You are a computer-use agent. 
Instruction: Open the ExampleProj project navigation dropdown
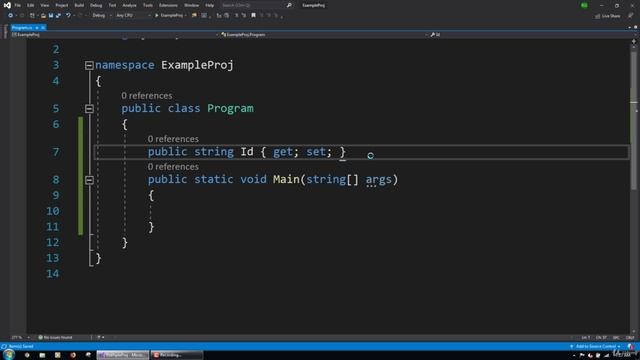[115, 35]
